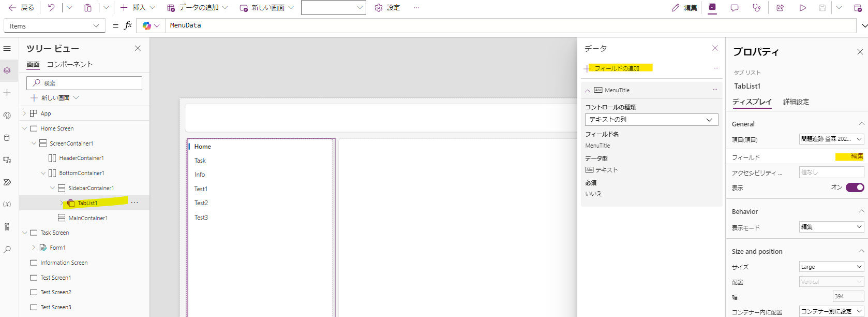Open the サイズ Large dropdown
Viewport: 868px width, 317px height.
point(832,267)
